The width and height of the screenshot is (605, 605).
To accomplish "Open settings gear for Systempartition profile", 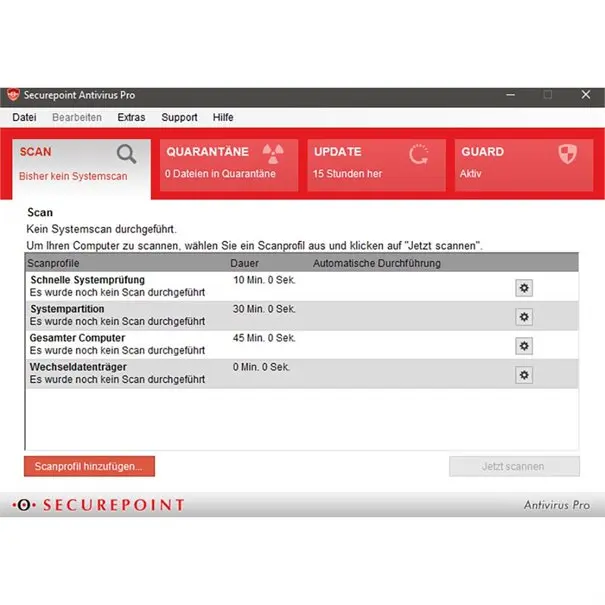I will tap(524, 317).
